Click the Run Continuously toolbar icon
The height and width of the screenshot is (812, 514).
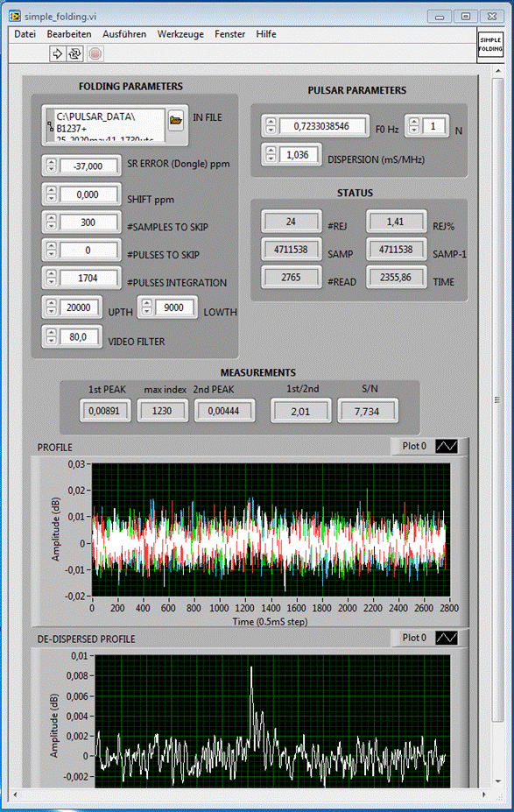tap(74, 53)
